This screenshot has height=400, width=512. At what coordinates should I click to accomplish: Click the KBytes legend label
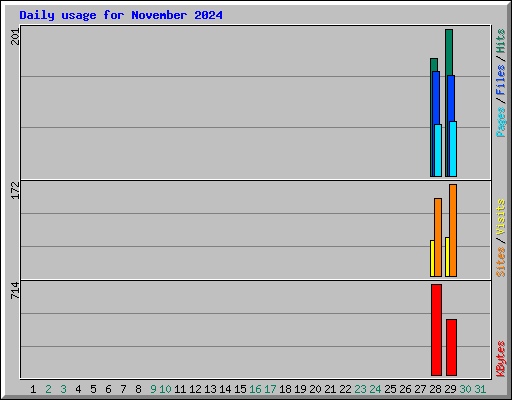[500, 359]
